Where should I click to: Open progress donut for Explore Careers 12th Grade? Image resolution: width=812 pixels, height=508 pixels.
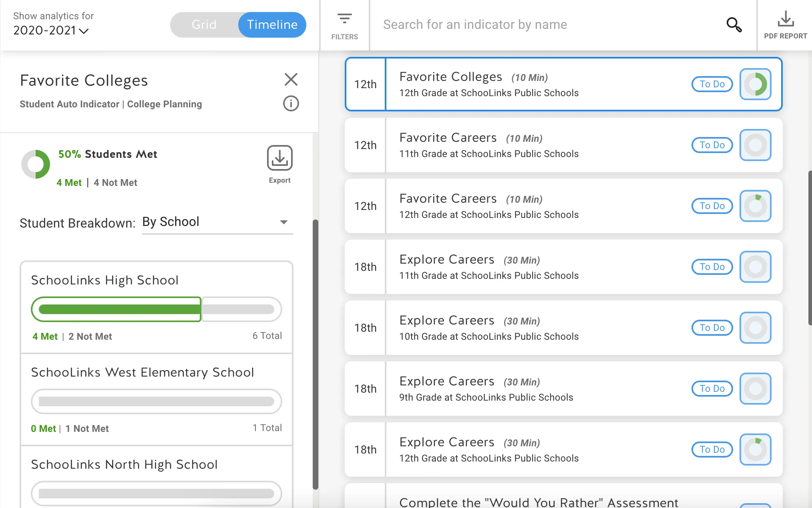756,450
